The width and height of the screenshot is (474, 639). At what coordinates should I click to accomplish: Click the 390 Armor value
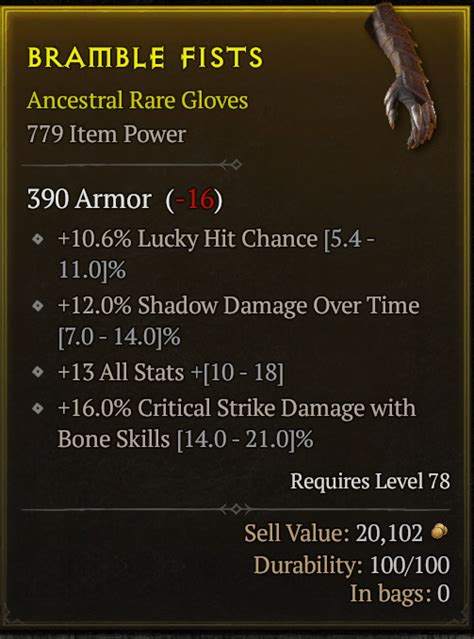pos(89,199)
